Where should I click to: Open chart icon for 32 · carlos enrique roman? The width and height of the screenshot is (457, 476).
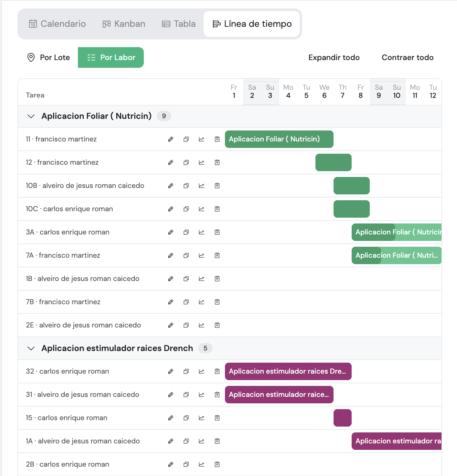(202, 371)
